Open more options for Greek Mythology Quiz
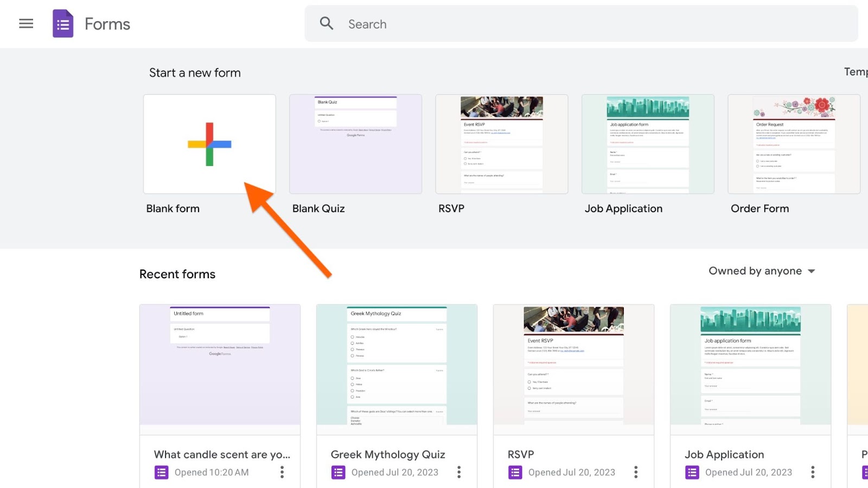This screenshot has height=488, width=868. coord(459,472)
